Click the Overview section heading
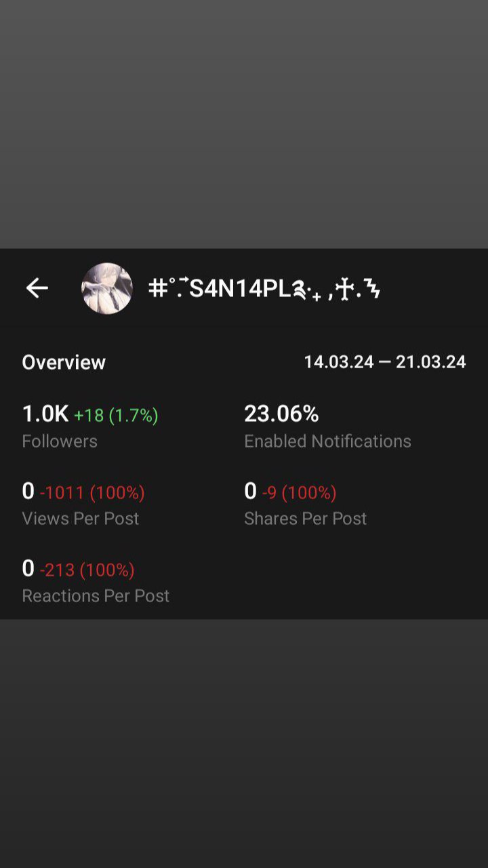Screen dimensions: 488x868 pos(64,362)
